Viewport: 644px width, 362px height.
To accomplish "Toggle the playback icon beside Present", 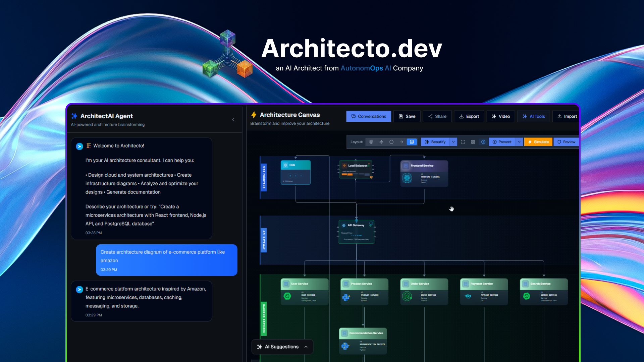I will pyautogui.click(x=483, y=142).
